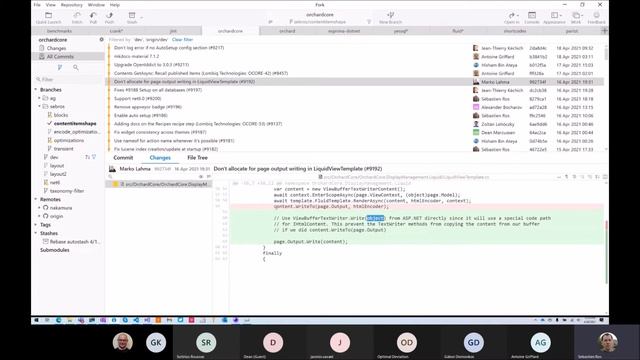Expand the nakamura remote

pos(39,208)
